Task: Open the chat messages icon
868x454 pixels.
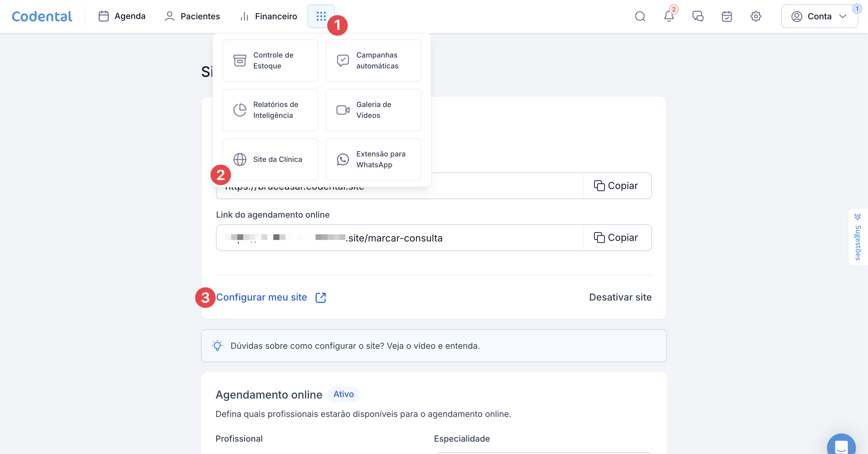Action: tap(698, 16)
